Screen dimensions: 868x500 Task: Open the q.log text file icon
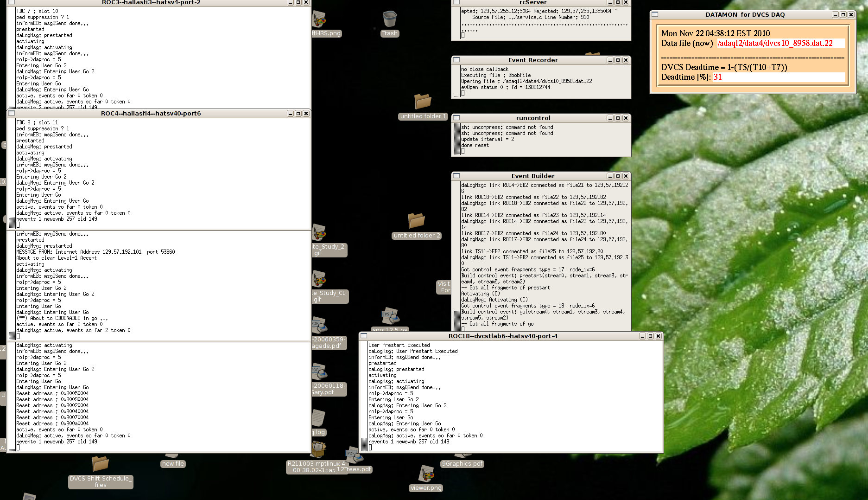tap(318, 418)
